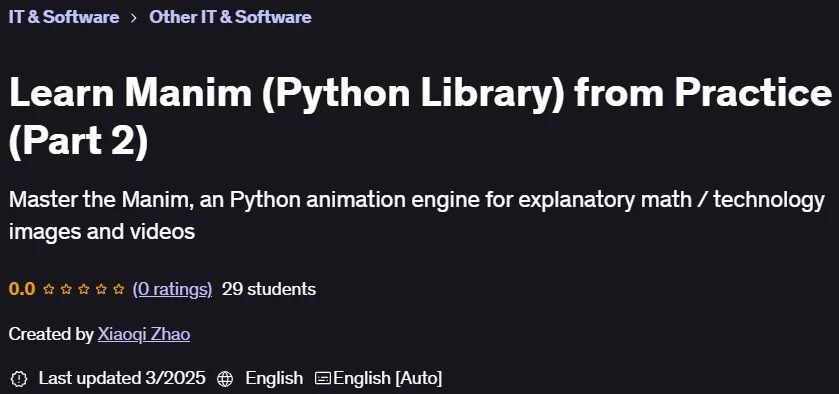Click the closed captions icon
The image size is (839, 394).
coord(323,379)
